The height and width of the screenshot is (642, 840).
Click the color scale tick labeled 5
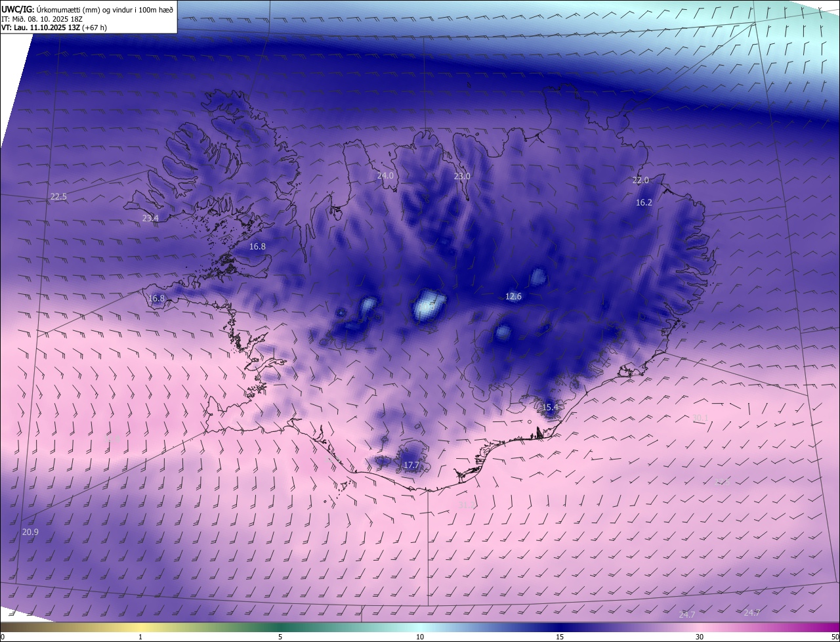pyautogui.click(x=280, y=637)
